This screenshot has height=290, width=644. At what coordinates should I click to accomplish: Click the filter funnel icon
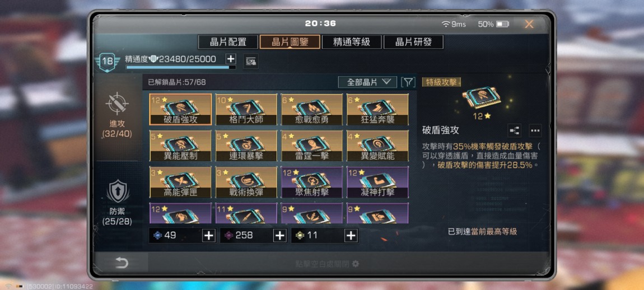click(x=408, y=82)
